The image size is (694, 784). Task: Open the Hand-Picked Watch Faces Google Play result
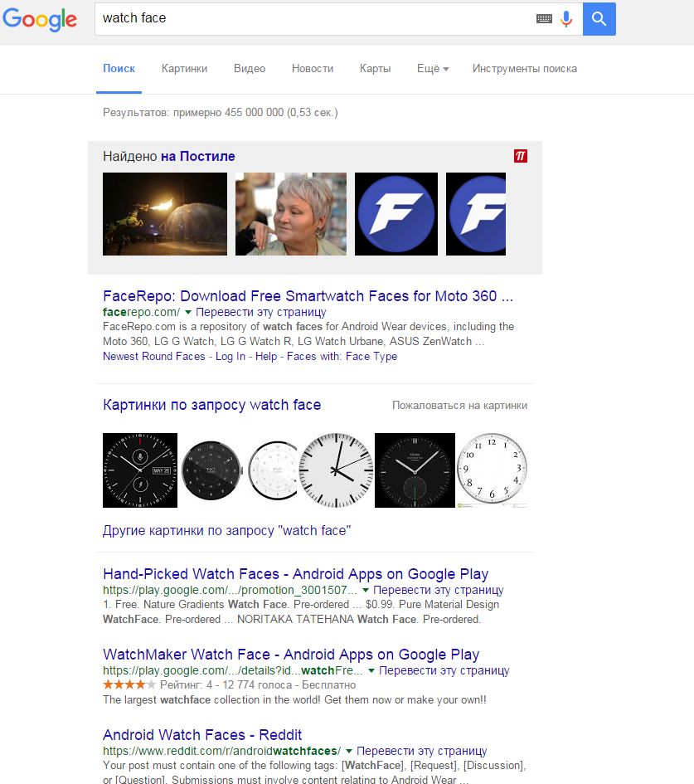click(296, 574)
